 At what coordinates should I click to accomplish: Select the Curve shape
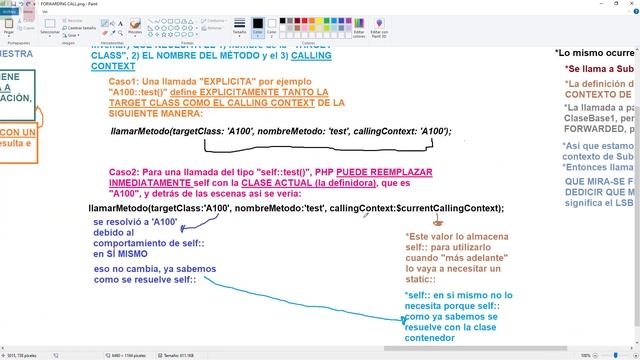tap(157, 21)
